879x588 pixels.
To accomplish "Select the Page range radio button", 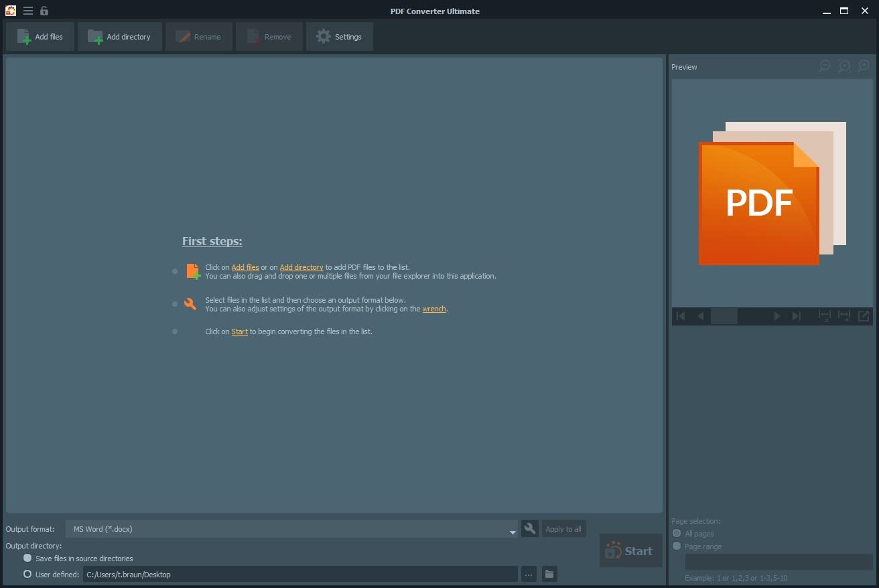I will tap(677, 546).
